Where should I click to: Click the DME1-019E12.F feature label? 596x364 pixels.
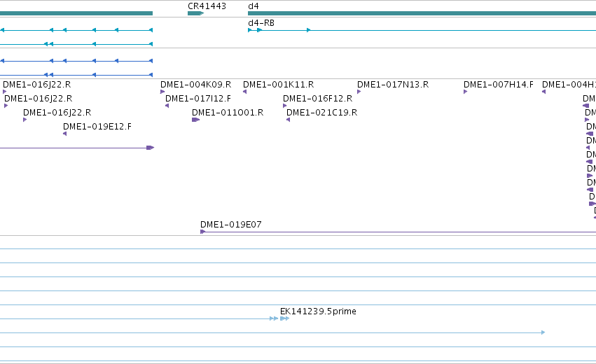click(x=97, y=127)
